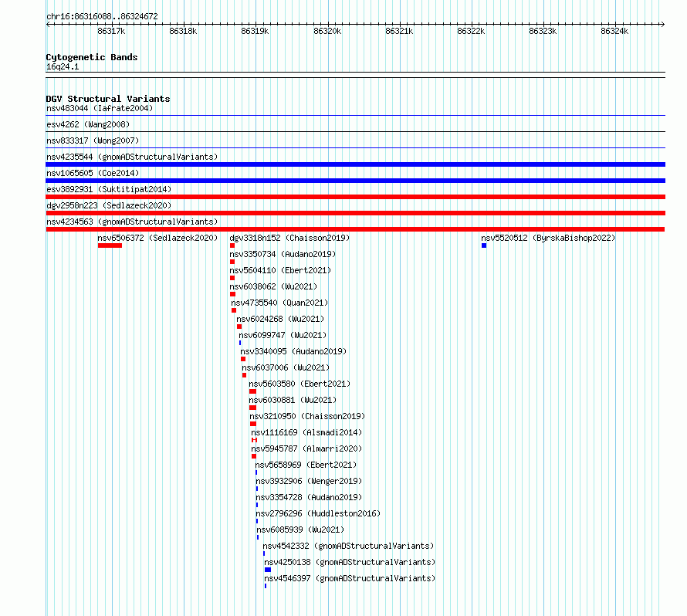Select nsv5945787 (Almarri2020) label
This screenshot has height=616, width=687.
click(x=306, y=448)
